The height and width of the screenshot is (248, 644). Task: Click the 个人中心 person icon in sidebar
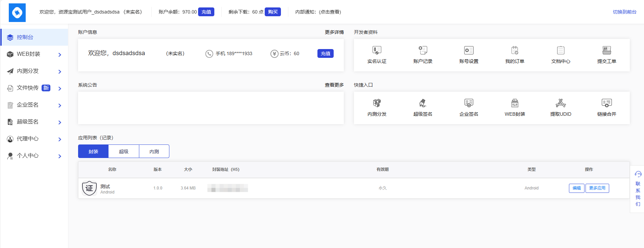(10, 156)
